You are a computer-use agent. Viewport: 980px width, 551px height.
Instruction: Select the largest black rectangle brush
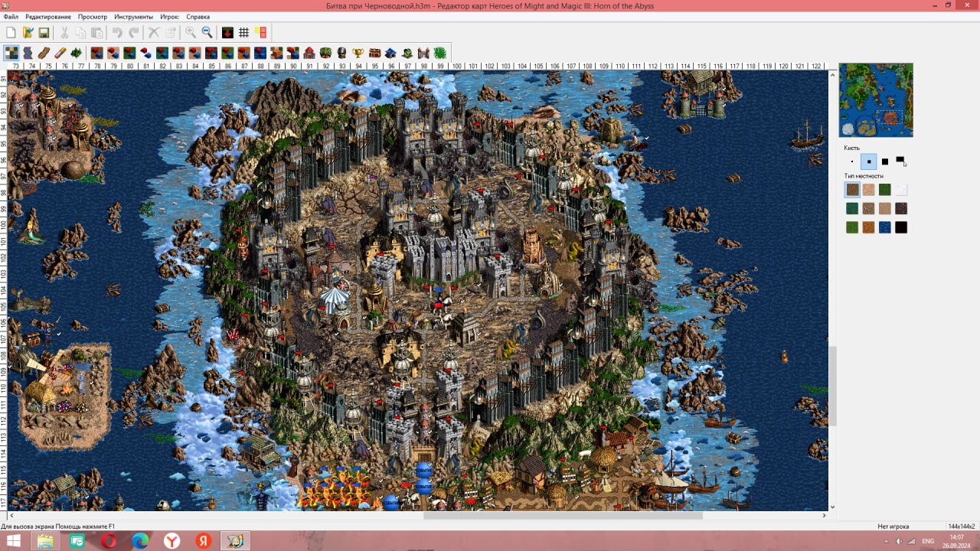tap(901, 161)
